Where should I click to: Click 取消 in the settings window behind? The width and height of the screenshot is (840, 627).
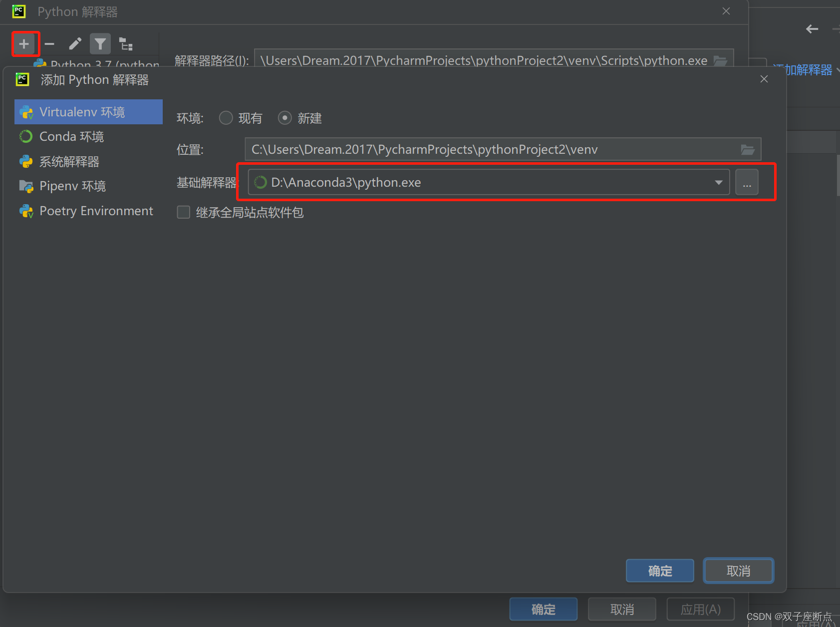(622, 609)
